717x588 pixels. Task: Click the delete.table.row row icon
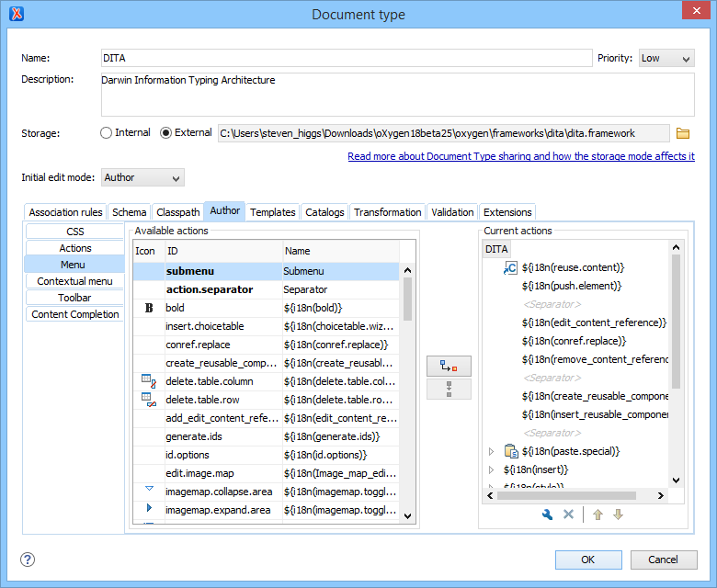(149, 400)
